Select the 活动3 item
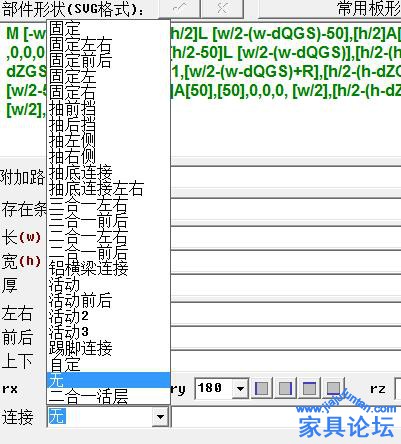This screenshot has height=444, width=401. click(x=108, y=332)
